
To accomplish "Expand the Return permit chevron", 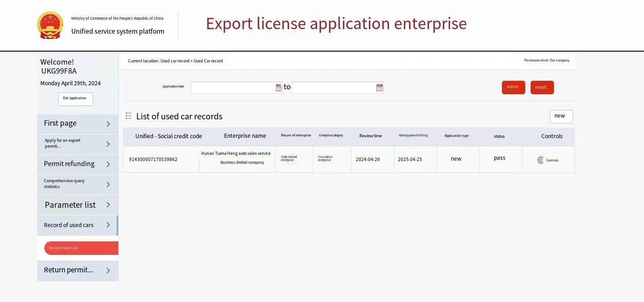I will [108, 271].
